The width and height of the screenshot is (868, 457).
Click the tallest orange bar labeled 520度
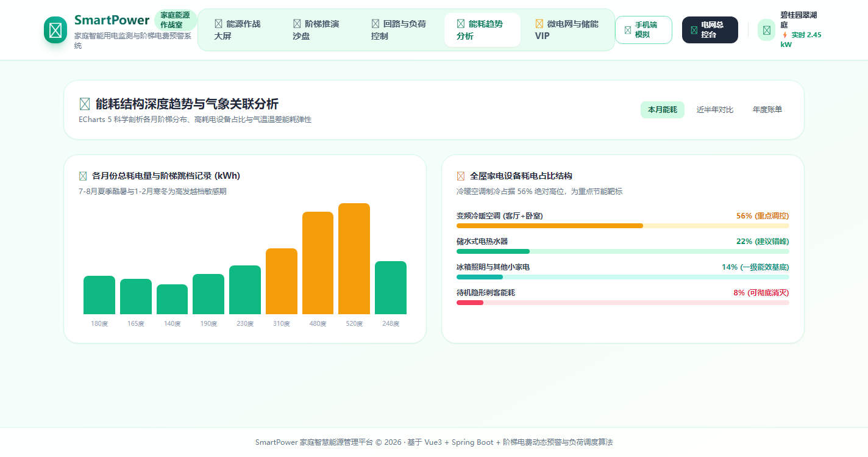[354, 259]
